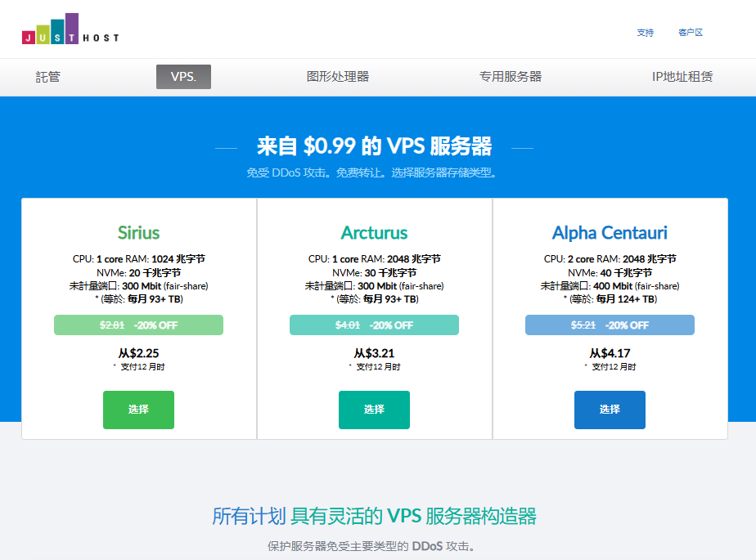Screen dimensions: 756x560
Task: Click Arcturus -20% OFF discount badge
Action: point(374,325)
